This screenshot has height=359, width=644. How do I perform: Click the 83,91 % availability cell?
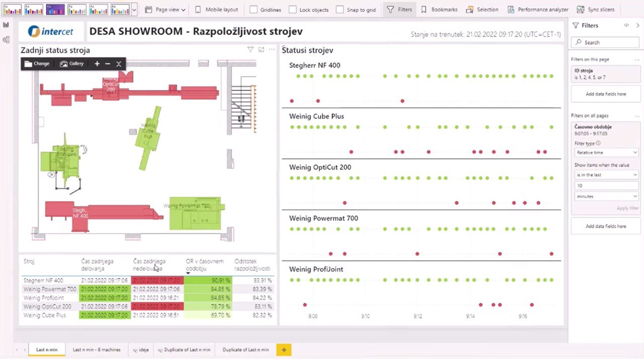pos(262,281)
